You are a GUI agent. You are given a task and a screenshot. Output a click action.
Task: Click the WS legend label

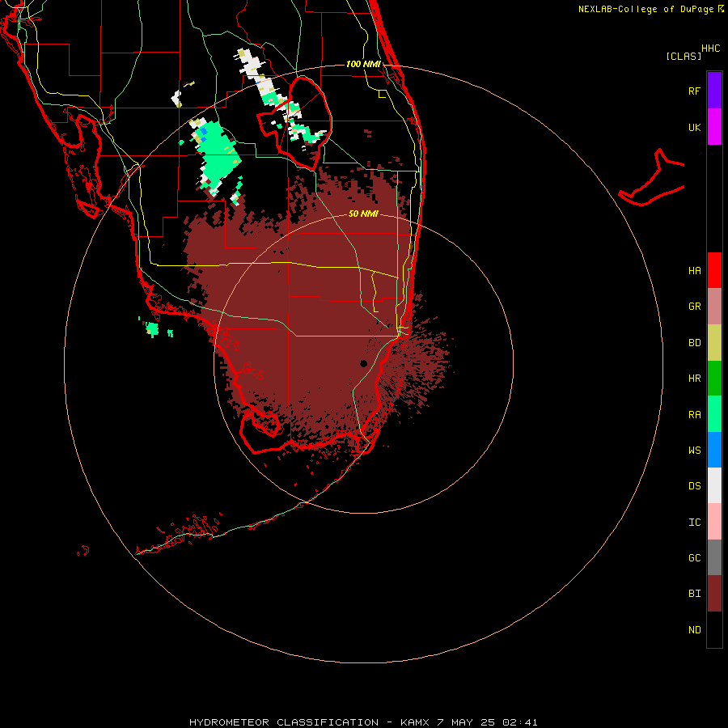click(694, 451)
